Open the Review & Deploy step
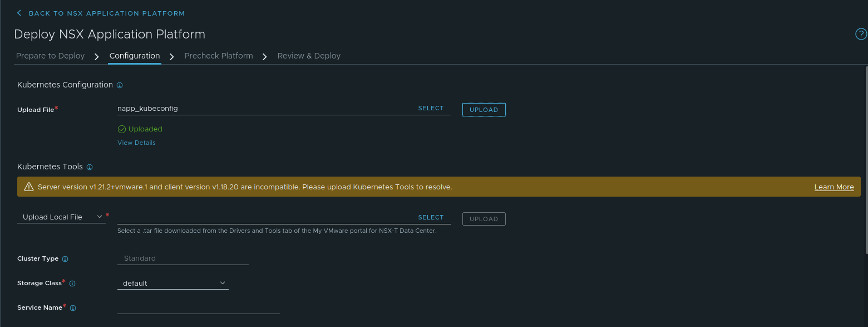Screen dimensions: 868x327 click(x=309, y=56)
